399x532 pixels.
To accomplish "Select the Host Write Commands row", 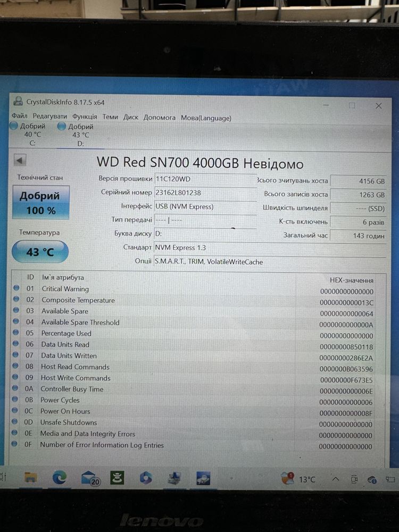I will coord(194,379).
